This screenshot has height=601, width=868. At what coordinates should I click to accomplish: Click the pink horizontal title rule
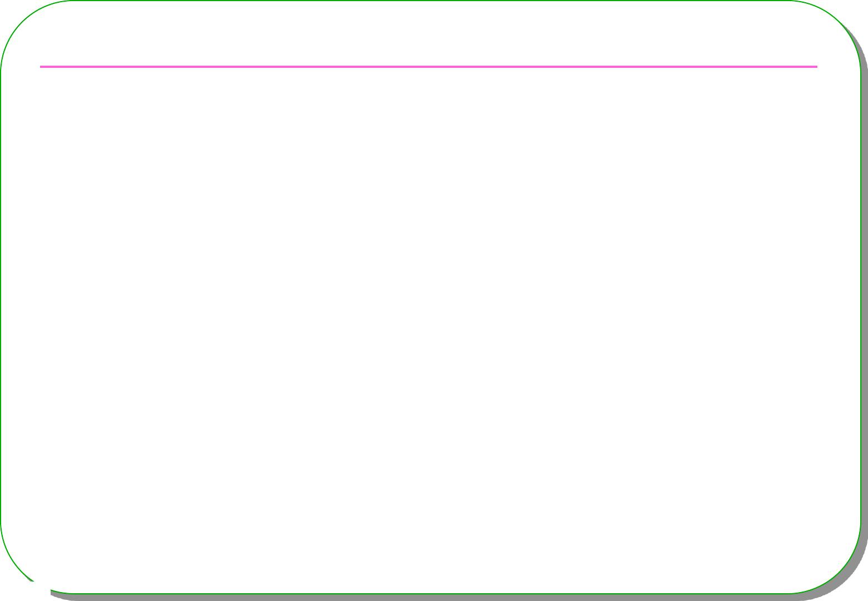coord(428,67)
